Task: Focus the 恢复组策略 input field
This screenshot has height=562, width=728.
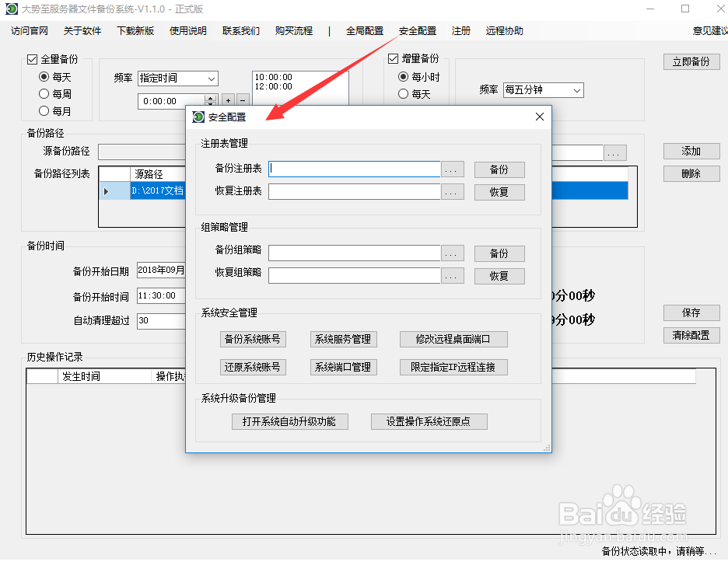Action: click(354, 276)
